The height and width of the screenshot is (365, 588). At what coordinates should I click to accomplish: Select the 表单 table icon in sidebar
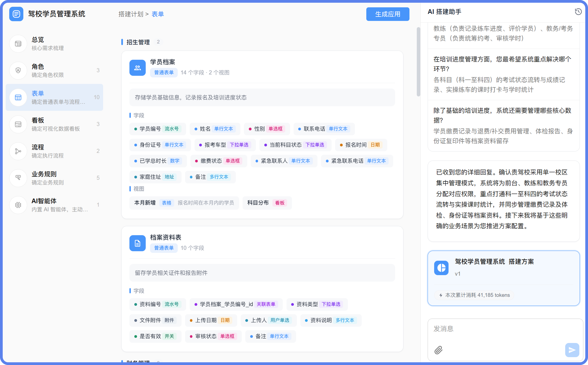click(x=18, y=97)
